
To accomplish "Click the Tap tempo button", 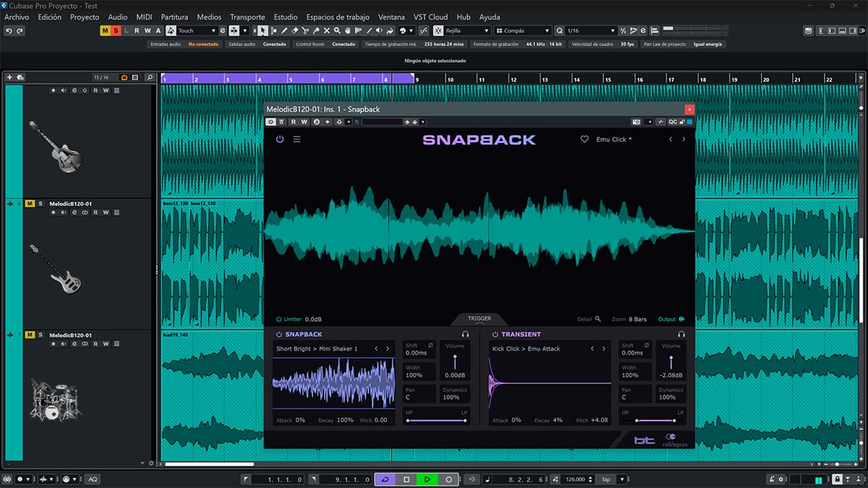I will [605, 479].
